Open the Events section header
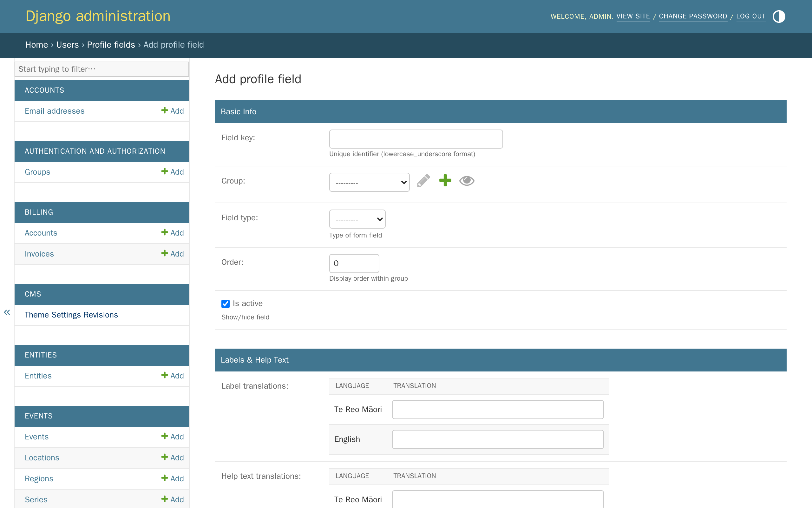Viewport: 812px width, 508px height. (x=39, y=416)
